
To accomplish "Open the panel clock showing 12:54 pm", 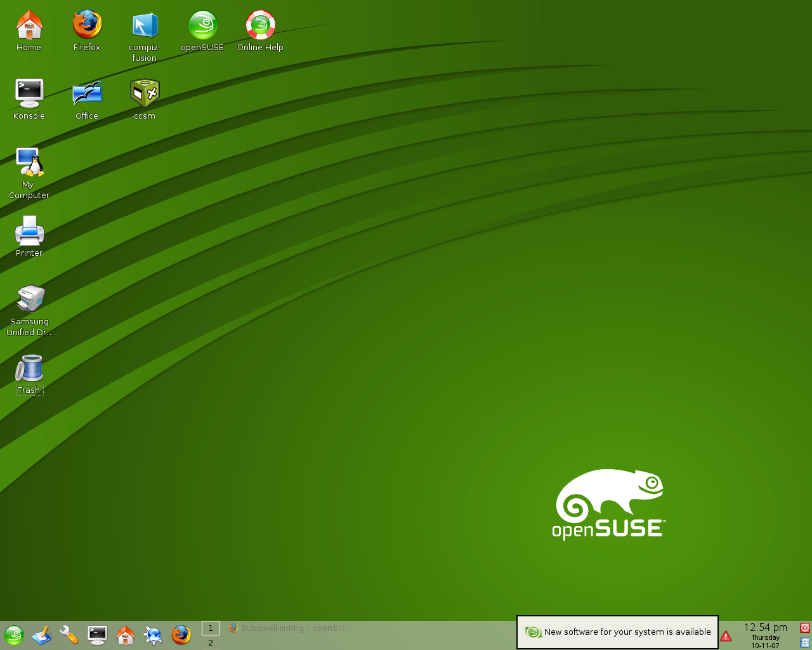I will (765, 635).
